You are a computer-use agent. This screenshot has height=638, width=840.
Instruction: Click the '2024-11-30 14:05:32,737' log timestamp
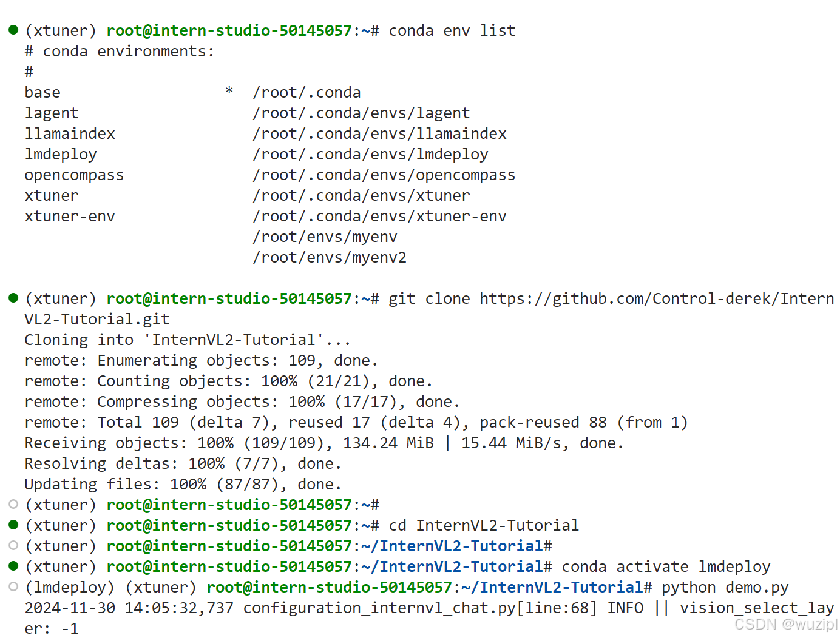(129, 608)
